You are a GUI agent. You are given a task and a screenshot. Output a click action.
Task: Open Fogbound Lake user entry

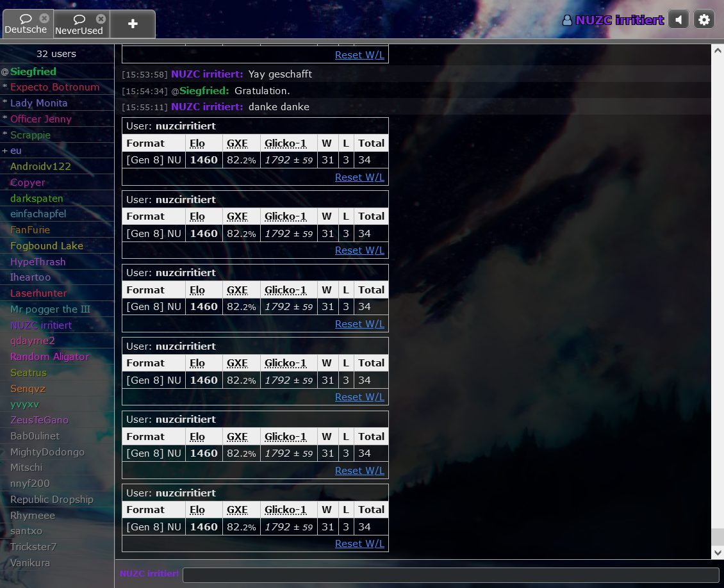[x=47, y=246]
